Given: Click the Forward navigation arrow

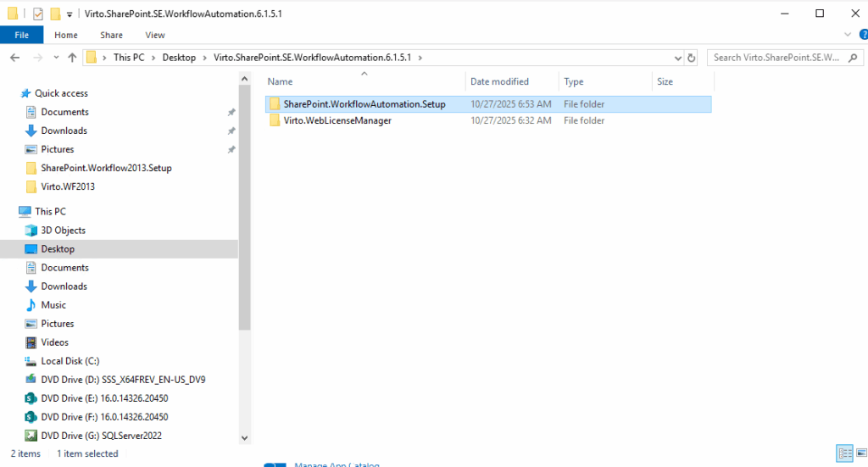Looking at the screenshot, I should tap(37, 58).
